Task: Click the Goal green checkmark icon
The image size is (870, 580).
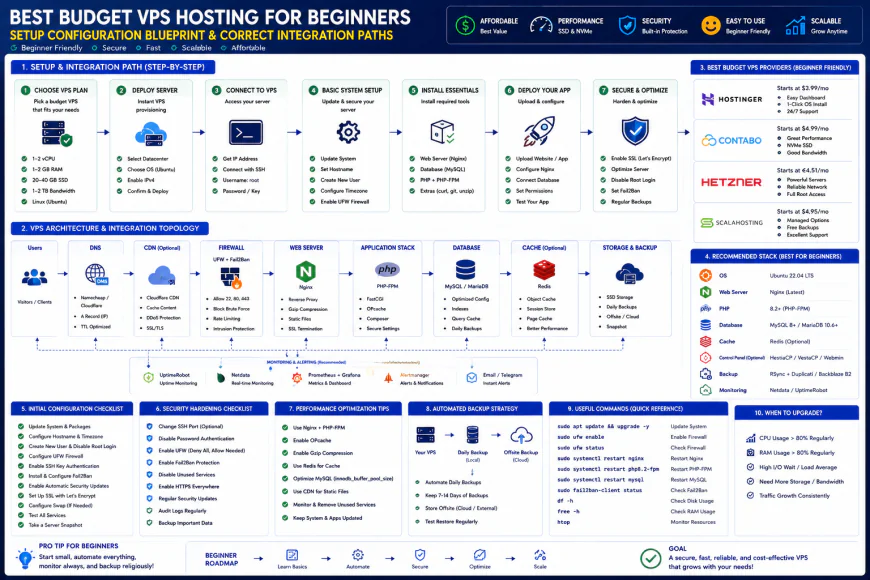Action: (650, 558)
